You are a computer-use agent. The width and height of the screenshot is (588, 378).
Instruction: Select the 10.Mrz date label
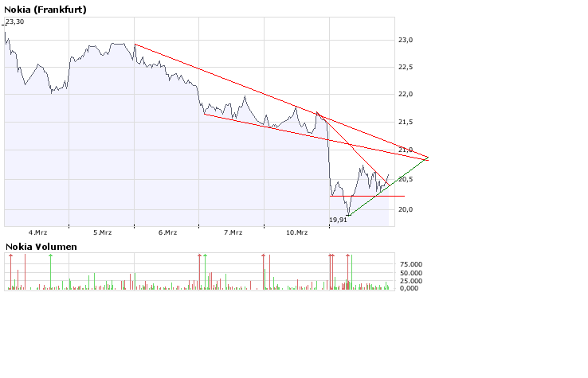click(297, 232)
